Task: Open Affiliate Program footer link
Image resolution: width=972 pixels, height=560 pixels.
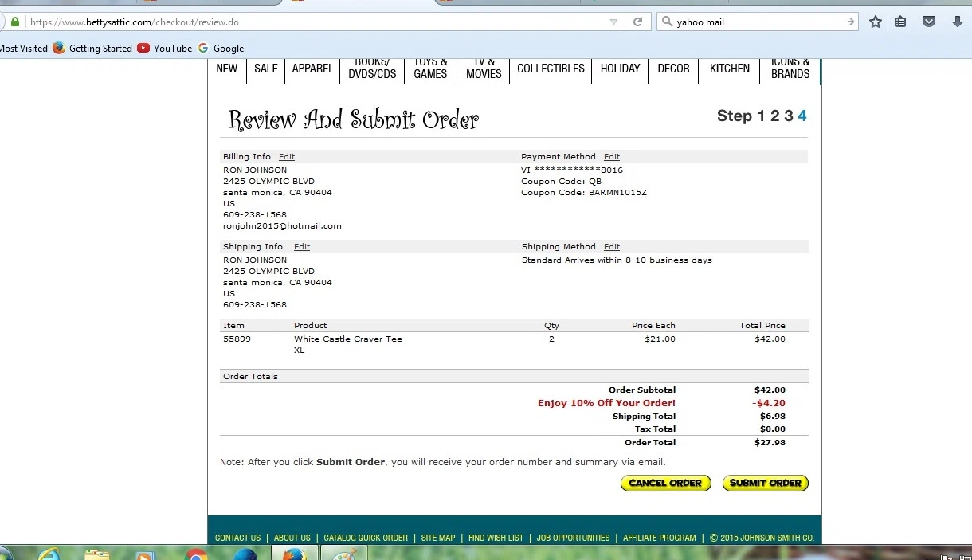Action: (660, 538)
